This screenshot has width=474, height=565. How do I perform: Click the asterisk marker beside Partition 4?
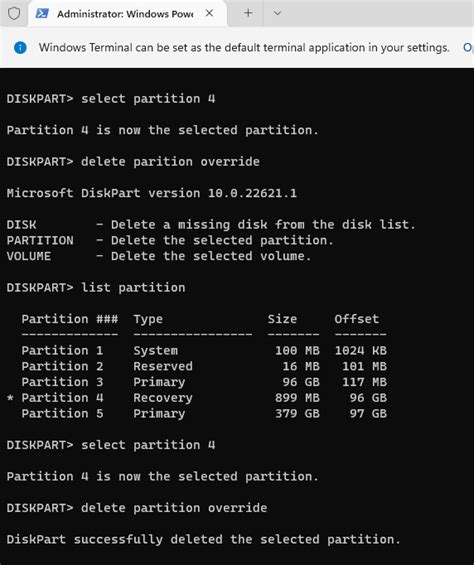pyautogui.click(x=10, y=398)
